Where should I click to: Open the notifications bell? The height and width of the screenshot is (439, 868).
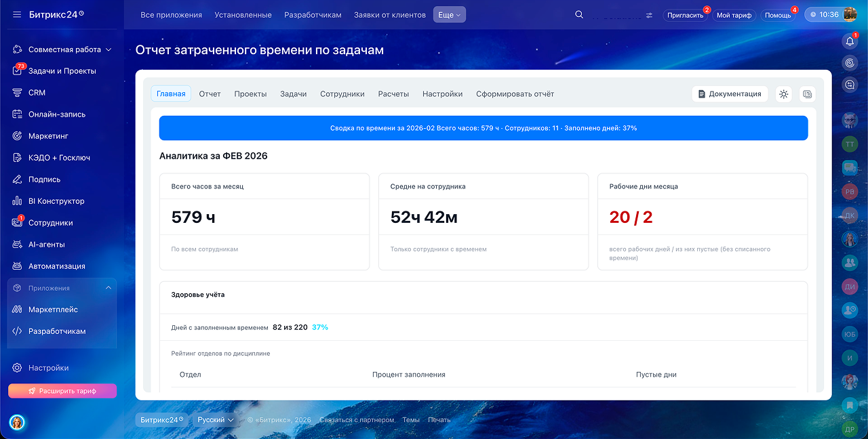(850, 41)
